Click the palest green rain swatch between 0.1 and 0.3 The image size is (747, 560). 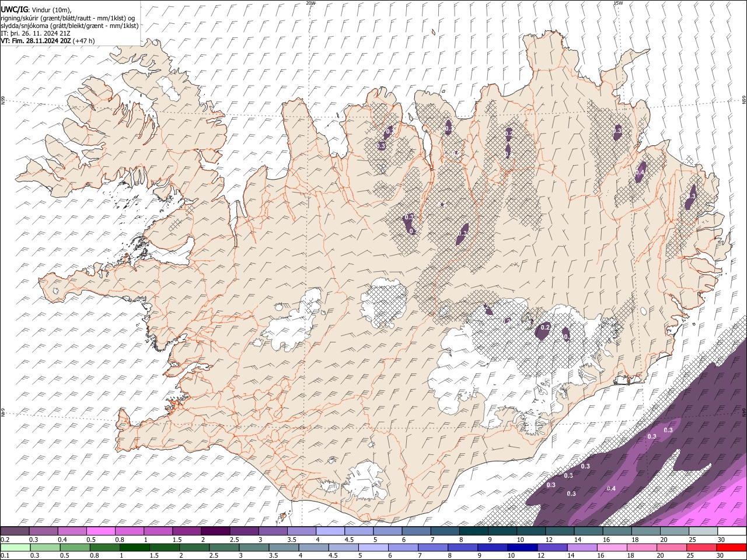click(15, 547)
